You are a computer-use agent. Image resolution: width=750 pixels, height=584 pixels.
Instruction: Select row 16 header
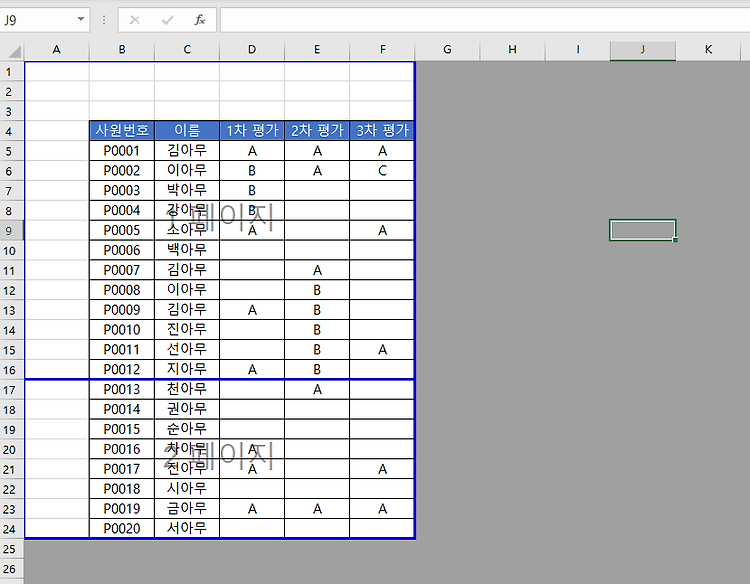click(x=11, y=370)
